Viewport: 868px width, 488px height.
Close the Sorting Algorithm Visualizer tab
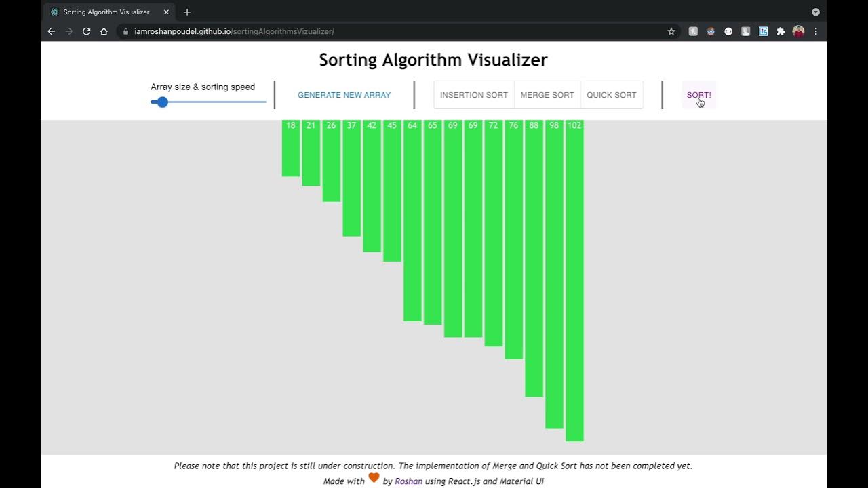coord(166,12)
